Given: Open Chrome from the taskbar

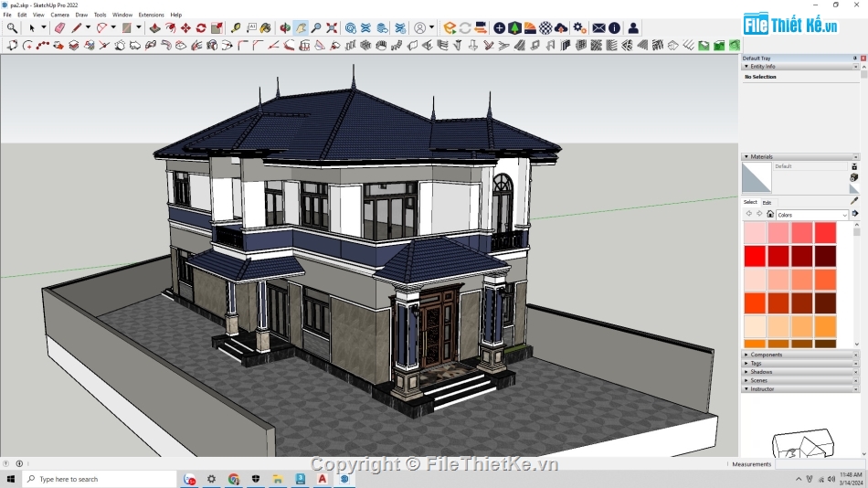Looking at the screenshot, I should click(234, 479).
